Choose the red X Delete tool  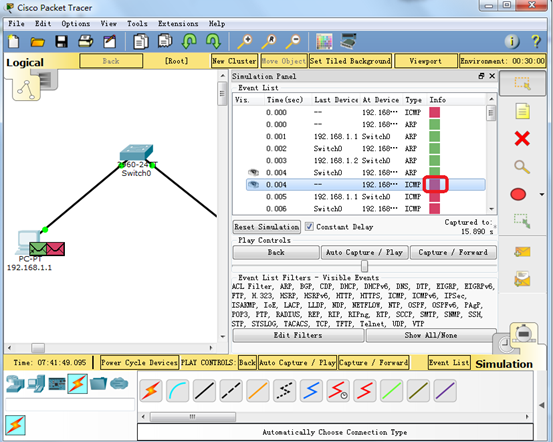pos(522,138)
